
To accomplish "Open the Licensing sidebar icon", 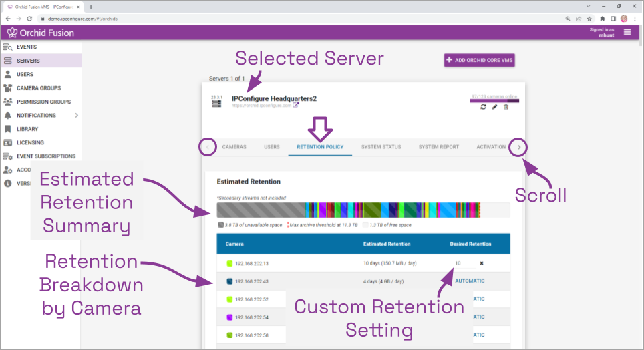I will [x=8, y=142].
